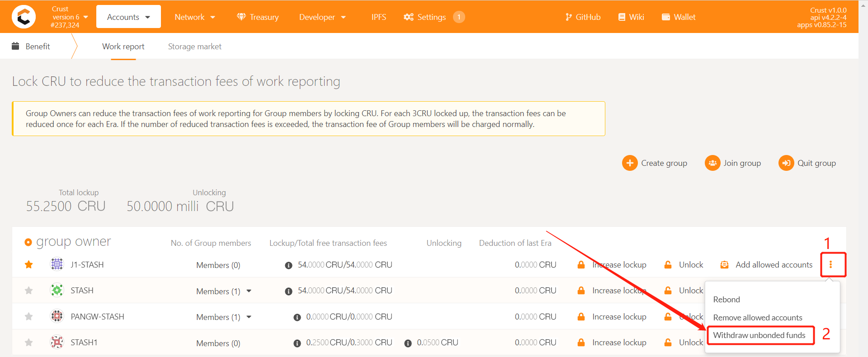
Task: Click Increase lockup for STASH1
Action: [x=612, y=343]
